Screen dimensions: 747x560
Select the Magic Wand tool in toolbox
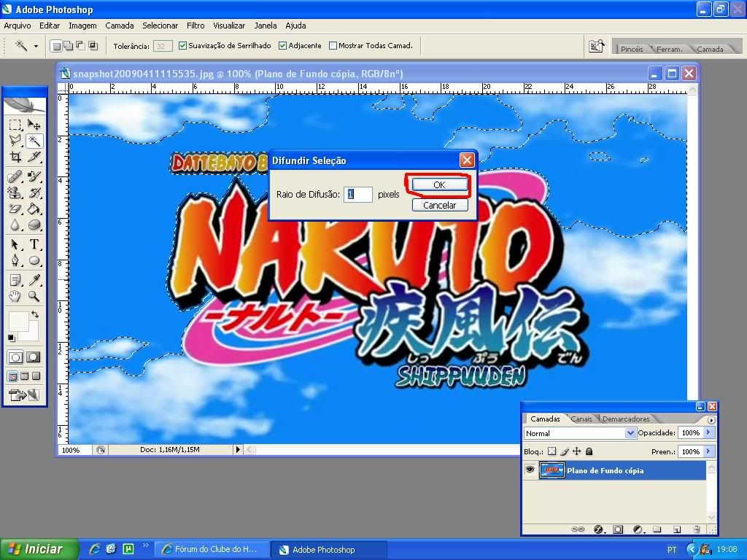point(34,141)
